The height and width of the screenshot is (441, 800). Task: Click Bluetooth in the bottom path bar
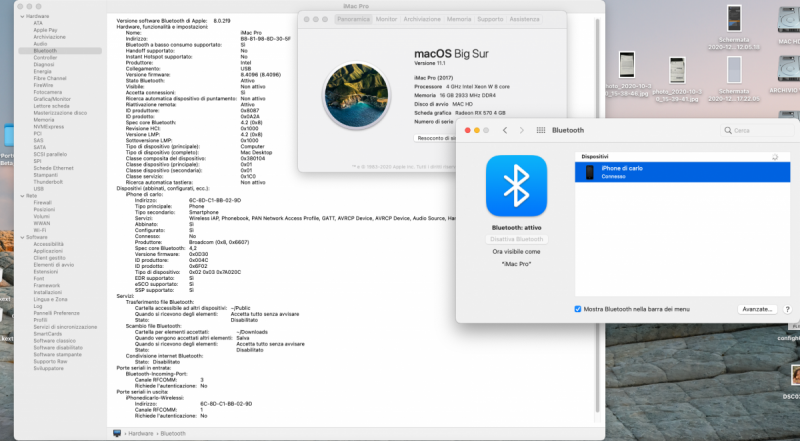click(173, 433)
